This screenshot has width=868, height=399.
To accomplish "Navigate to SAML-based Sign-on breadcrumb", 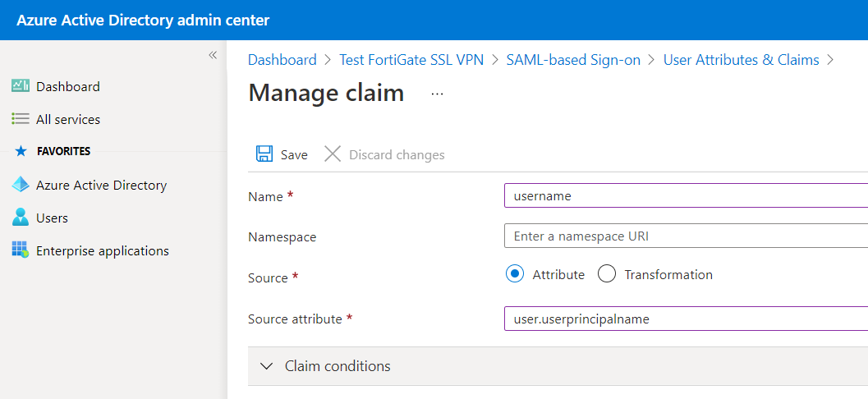I will pos(573,60).
